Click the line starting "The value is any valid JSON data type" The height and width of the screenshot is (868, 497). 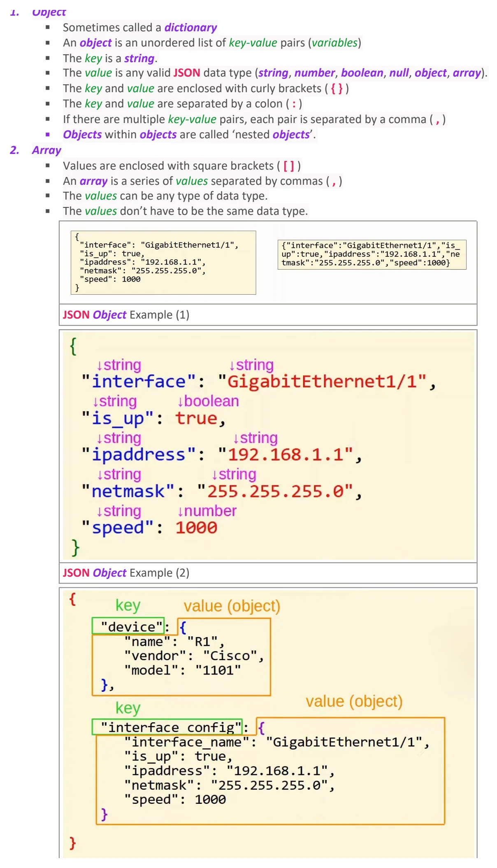point(275,73)
